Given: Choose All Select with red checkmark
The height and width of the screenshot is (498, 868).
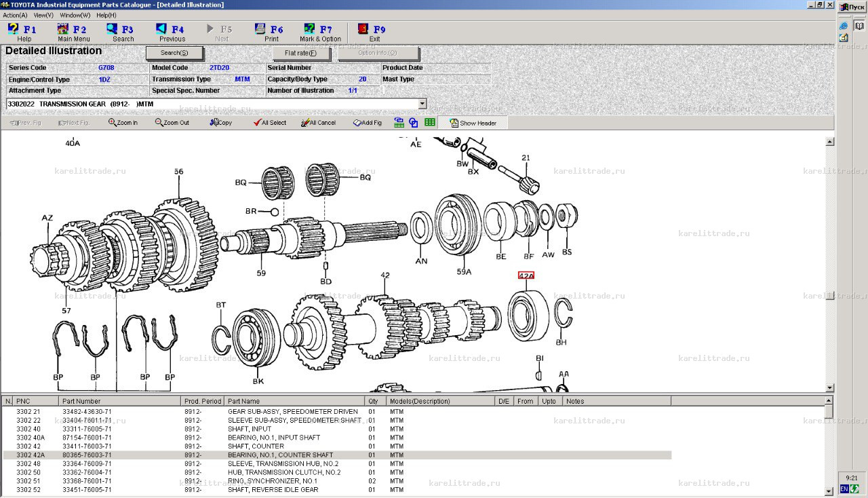Looking at the screenshot, I should click(x=270, y=123).
